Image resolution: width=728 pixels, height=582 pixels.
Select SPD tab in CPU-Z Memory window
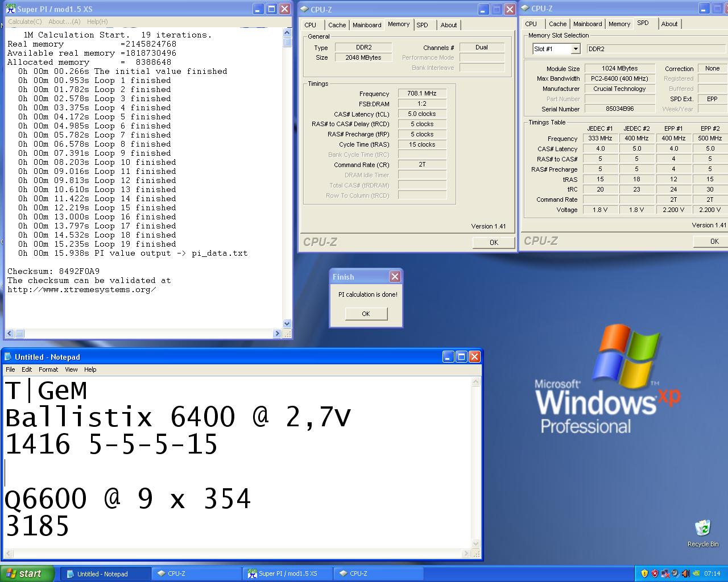click(x=422, y=25)
